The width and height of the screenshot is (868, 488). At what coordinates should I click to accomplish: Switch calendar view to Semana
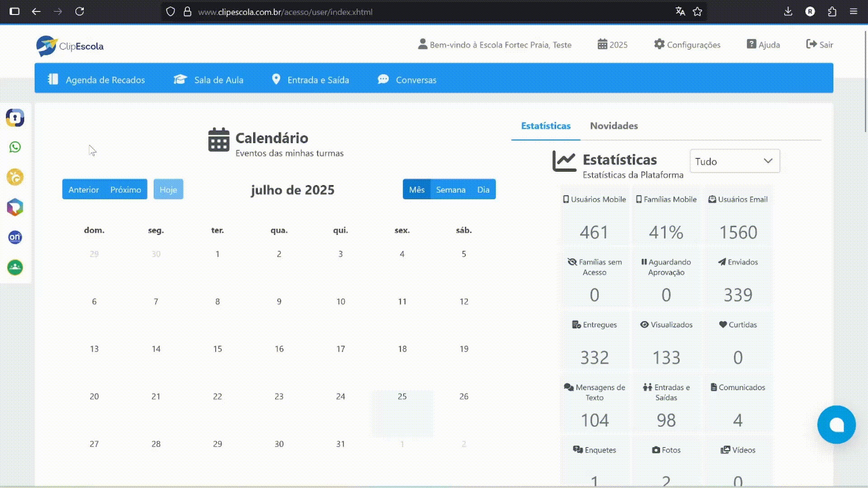pos(450,190)
